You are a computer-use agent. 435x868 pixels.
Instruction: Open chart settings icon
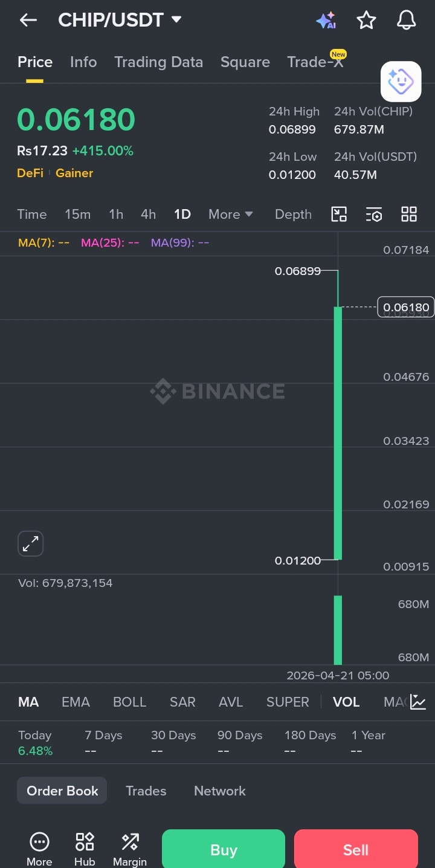click(374, 214)
